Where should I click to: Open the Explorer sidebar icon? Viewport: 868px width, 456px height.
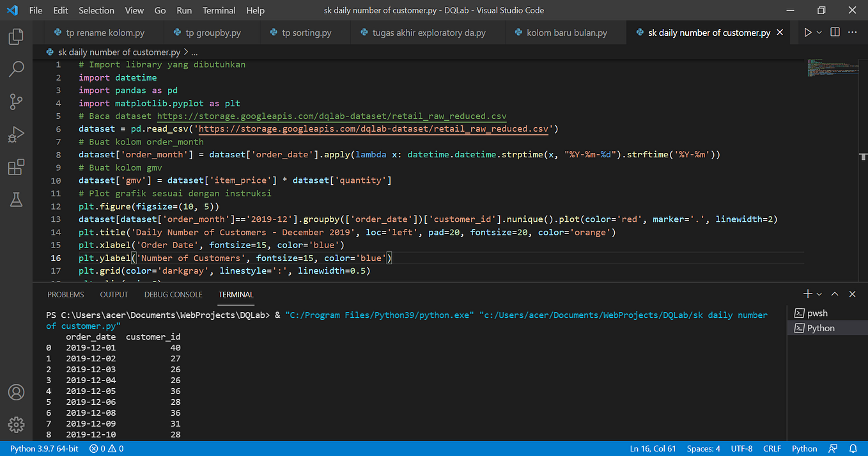click(16, 36)
